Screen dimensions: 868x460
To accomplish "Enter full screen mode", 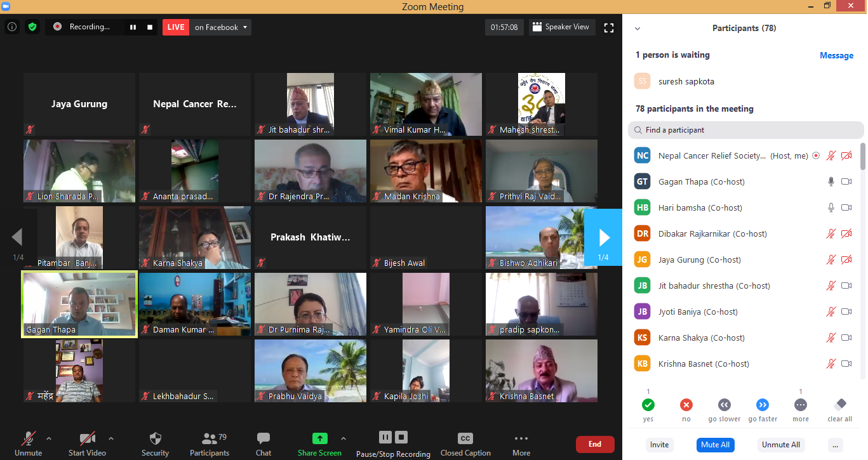I will coord(608,27).
